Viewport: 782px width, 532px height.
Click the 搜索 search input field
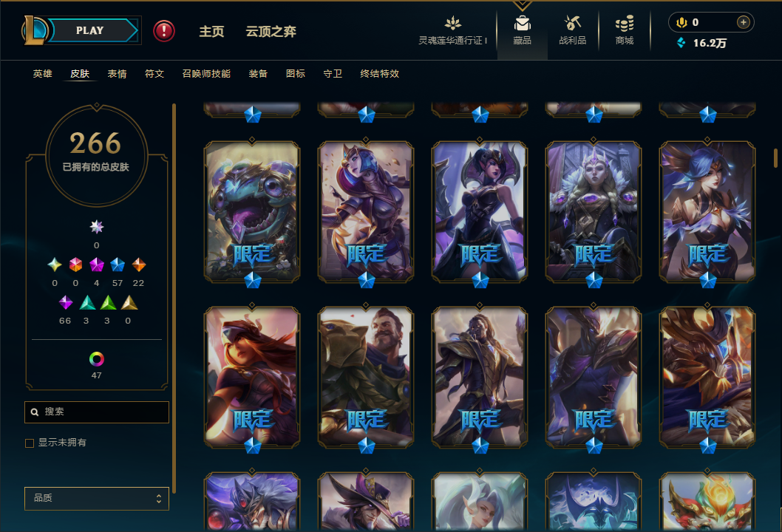97,412
